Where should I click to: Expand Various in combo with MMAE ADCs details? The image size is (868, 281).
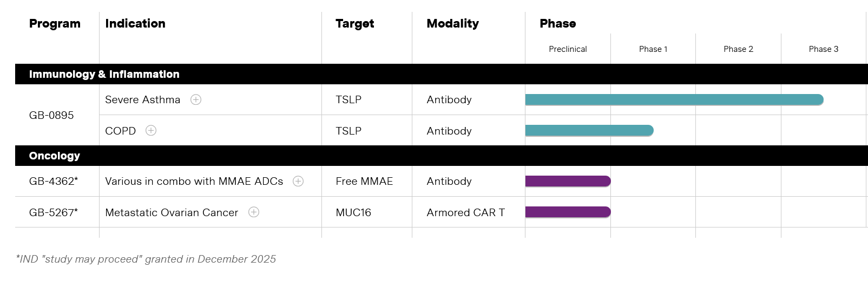(x=298, y=181)
